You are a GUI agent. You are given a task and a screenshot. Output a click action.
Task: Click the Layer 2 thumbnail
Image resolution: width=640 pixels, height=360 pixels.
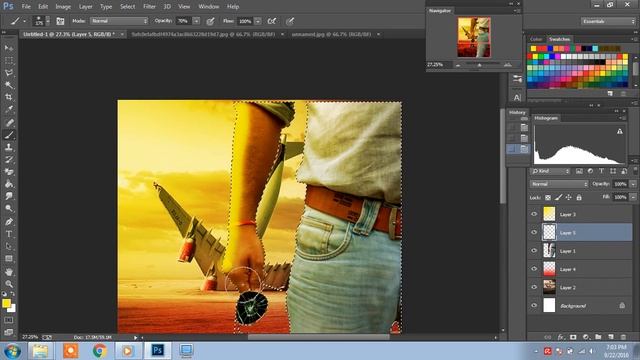[549, 287]
